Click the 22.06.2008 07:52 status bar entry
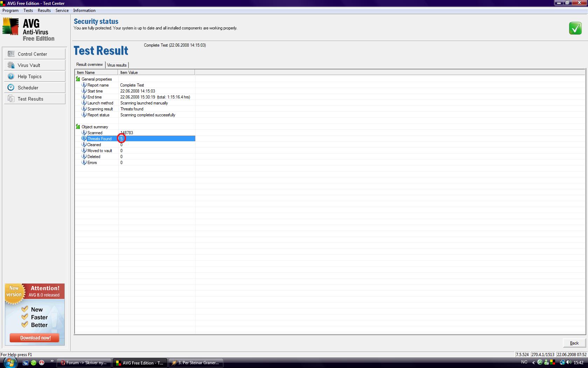This screenshot has height=368, width=588. [x=572, y=354]
